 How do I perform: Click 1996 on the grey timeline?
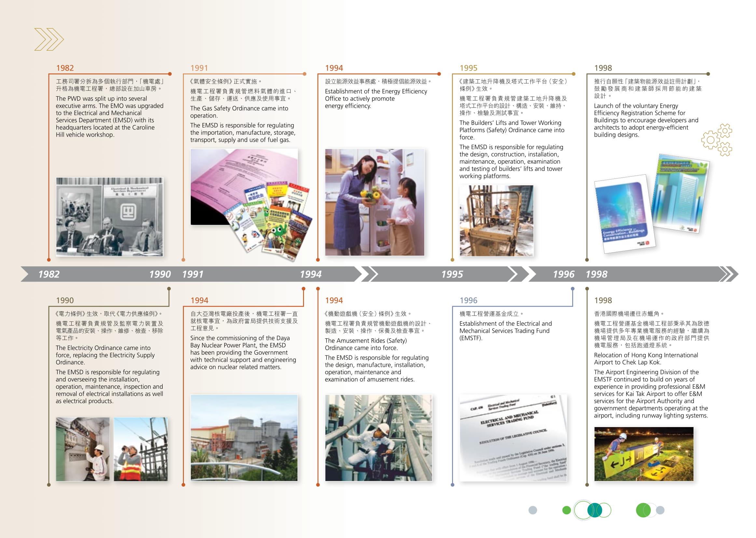[x=563, y=274]
